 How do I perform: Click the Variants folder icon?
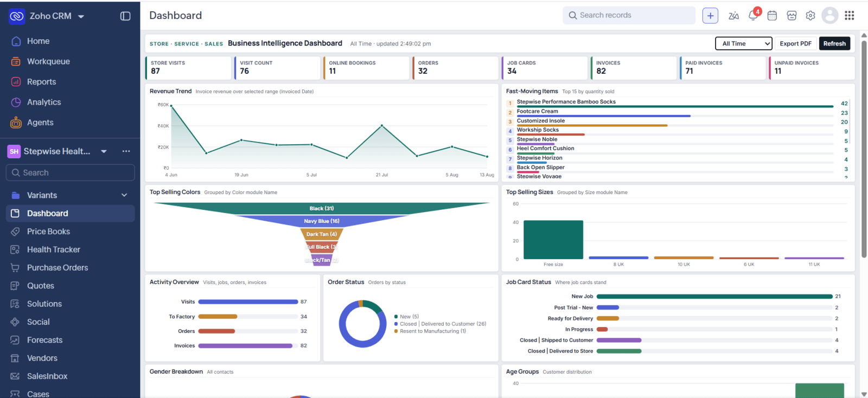click(x=16, y=195)
